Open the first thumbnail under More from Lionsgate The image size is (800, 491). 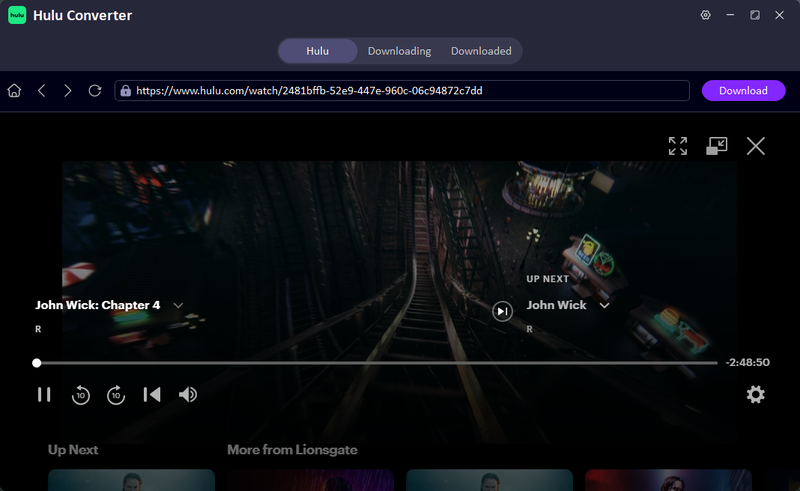(x=310, y=480)
